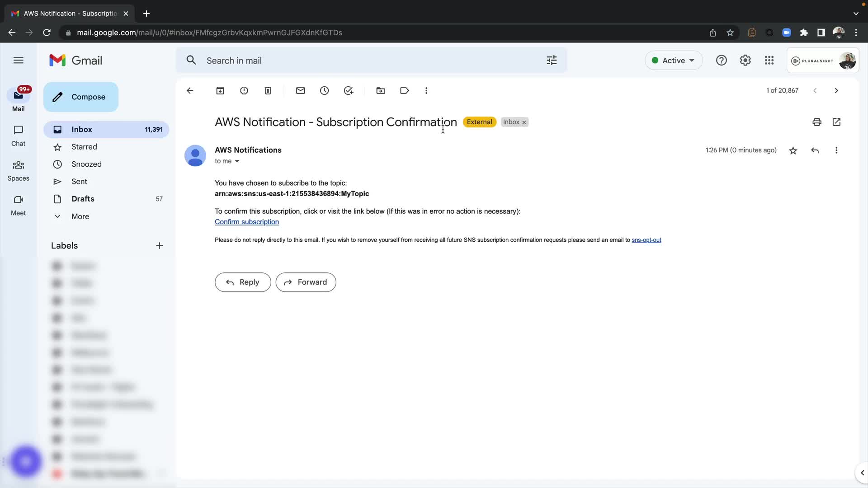Switch to the Chat section
The height and width of the screenshot is (488, 868).
pos(18,136)
